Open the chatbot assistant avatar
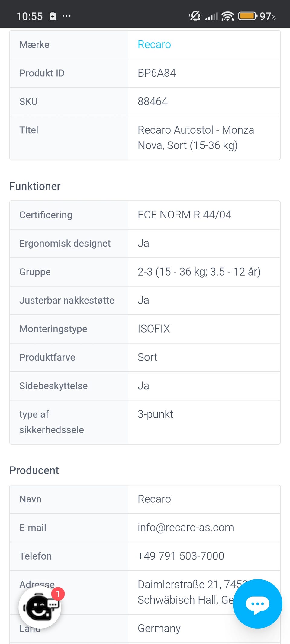 pyautogui.click(x=40, y=607)
